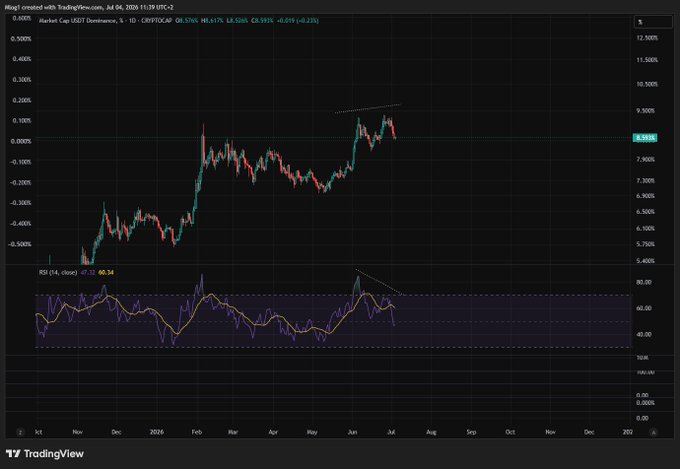Click the Oct label right of Sep

coord(510,432)
